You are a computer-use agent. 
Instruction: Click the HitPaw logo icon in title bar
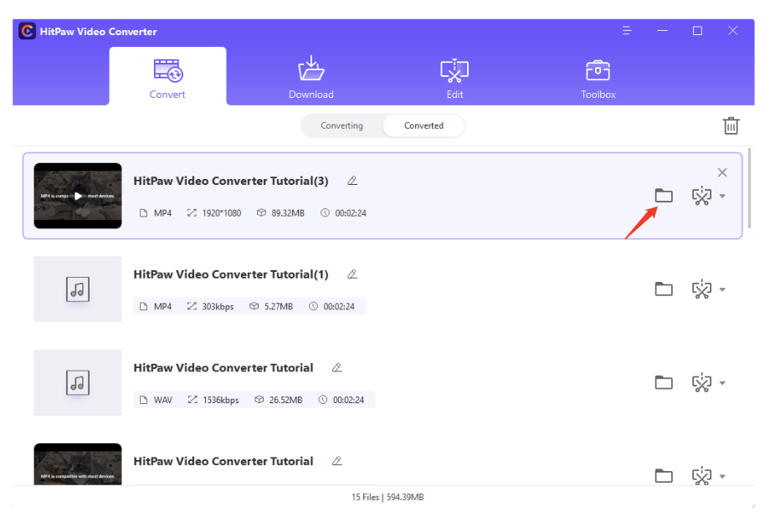click(x=27, y=31)
